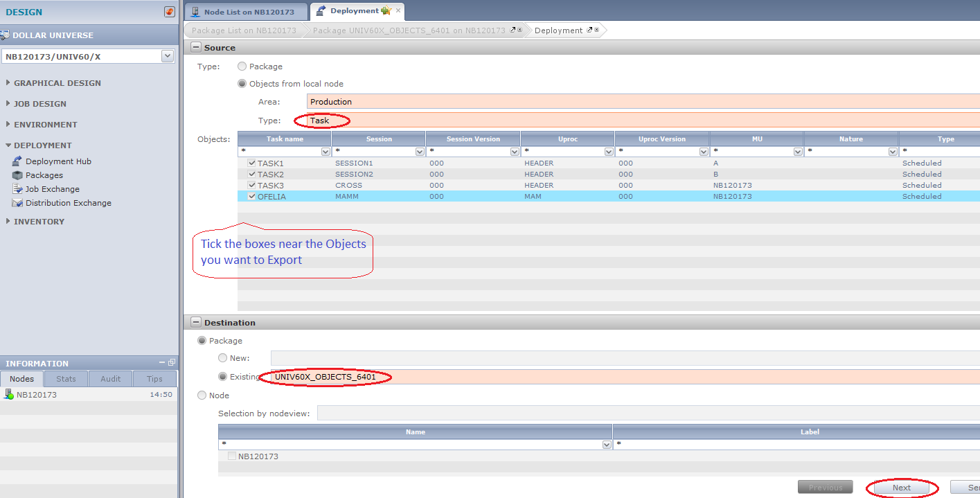The height and width of the screenshot is (498, 980).
Task: Open the NB120173/UNIV60/X company dropdown
Action: coord(168,57)
